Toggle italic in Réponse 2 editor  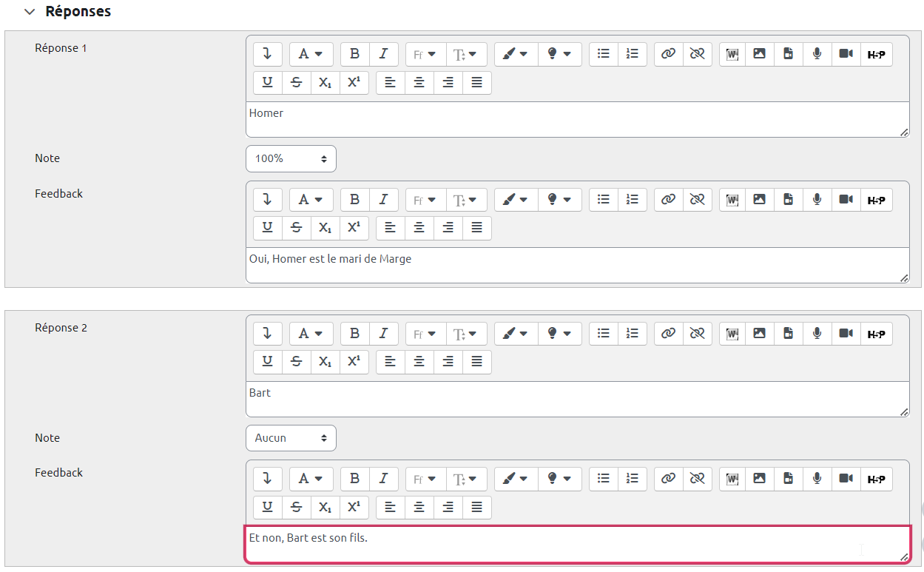pyautogui.click(x=383, y=334)
